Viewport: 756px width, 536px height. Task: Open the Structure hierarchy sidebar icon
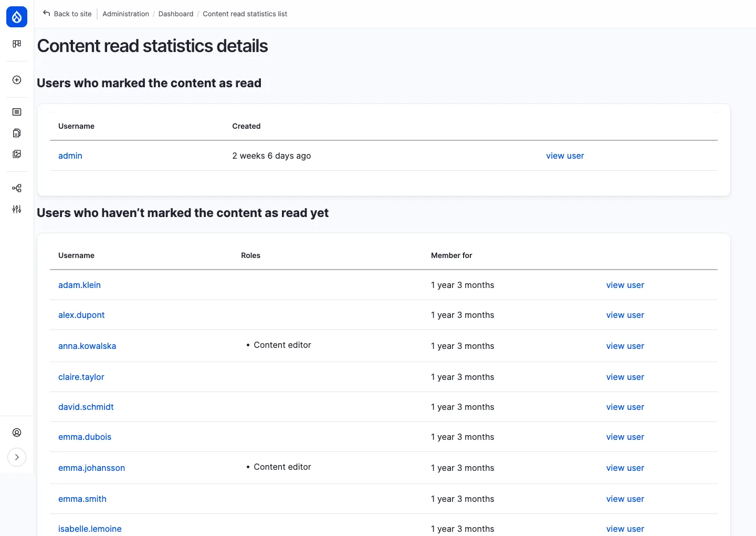tap(17, 188)
